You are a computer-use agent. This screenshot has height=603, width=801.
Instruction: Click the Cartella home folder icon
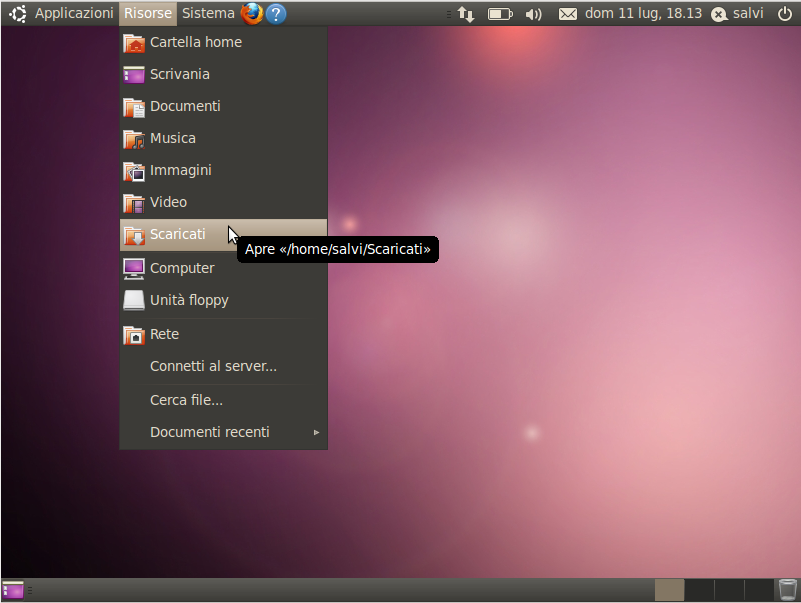(134, 43)
